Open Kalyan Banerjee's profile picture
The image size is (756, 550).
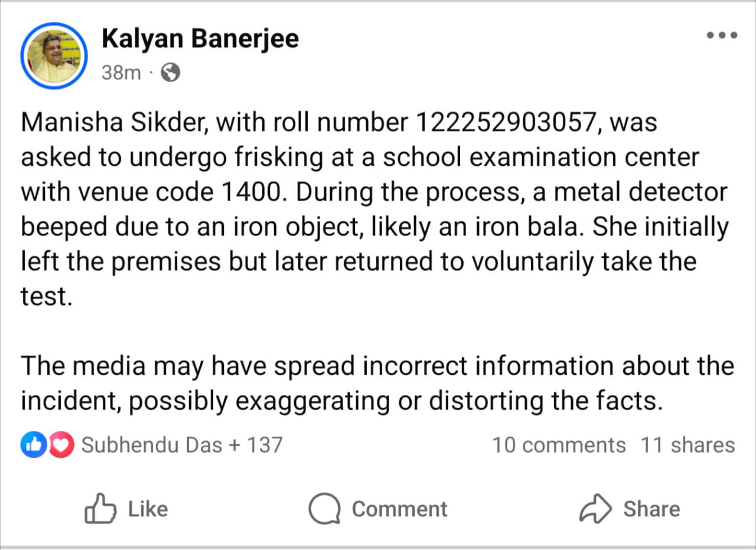[53, 57]
